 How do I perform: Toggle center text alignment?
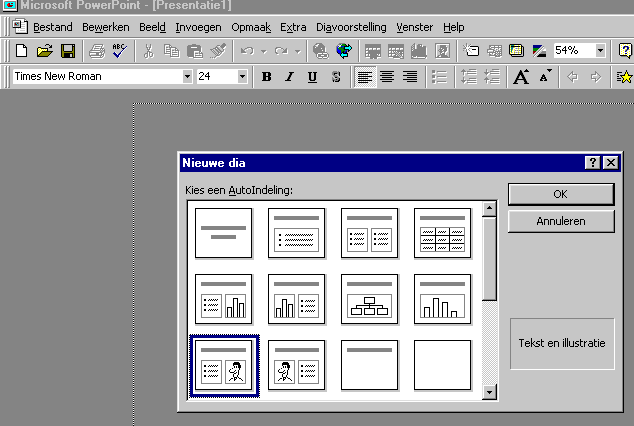point(387,76)
